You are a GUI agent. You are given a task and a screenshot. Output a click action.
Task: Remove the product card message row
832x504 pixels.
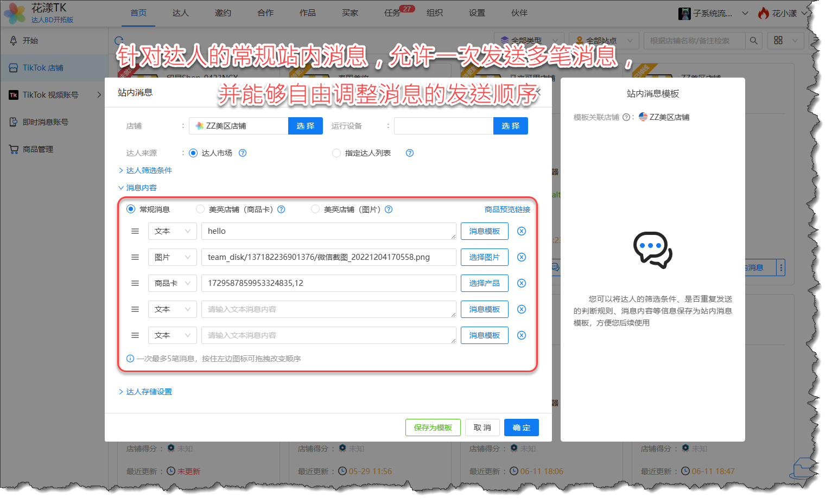pos(521,283)
